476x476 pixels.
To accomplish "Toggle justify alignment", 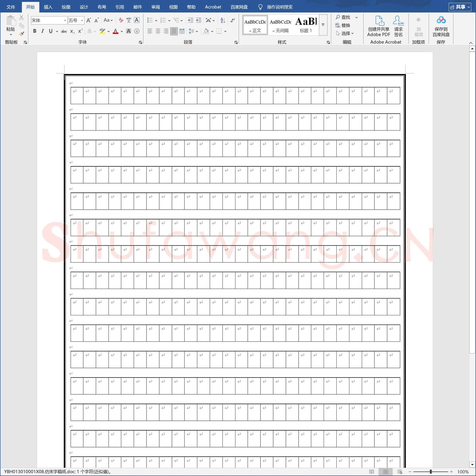I will [174, 31].
